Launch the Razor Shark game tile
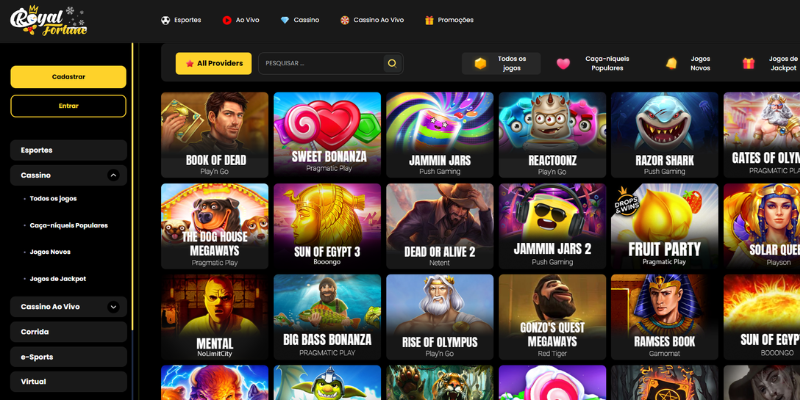 pos(664,135)
